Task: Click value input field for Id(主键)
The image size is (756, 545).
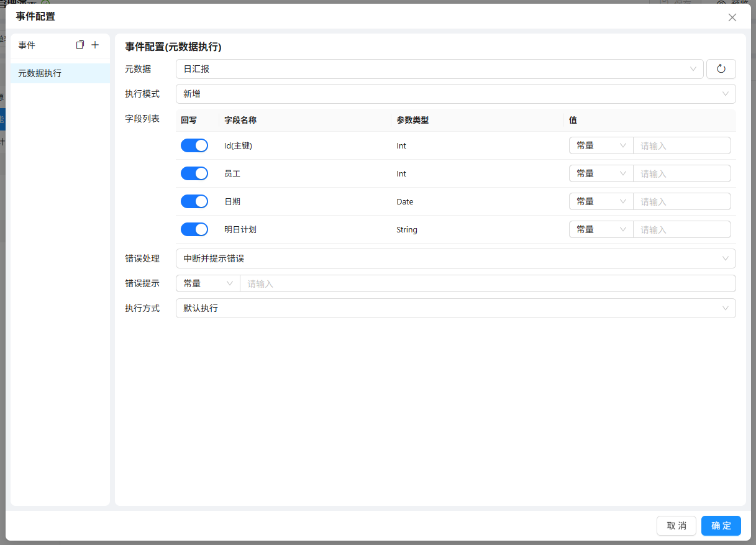Action: [x=682, y=145]
